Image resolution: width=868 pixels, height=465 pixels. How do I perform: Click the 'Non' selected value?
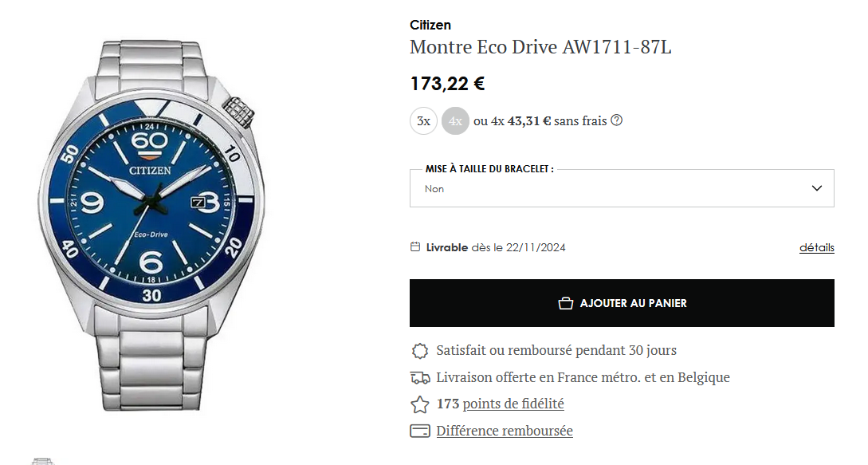[x=434, y=189]
